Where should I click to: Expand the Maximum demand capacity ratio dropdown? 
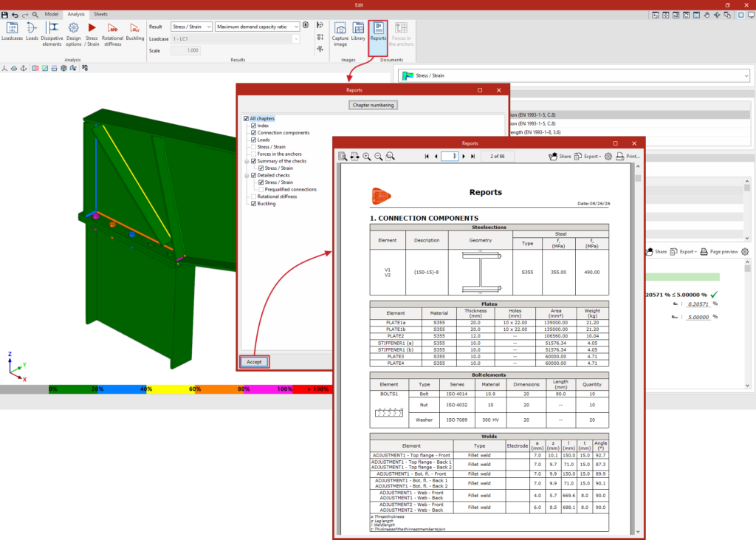point(258,27)
